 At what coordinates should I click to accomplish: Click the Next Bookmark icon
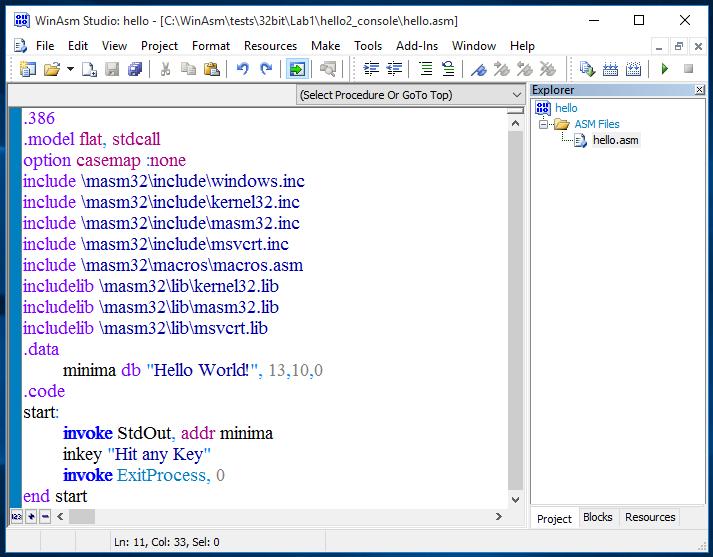click(x=502, y=69)
